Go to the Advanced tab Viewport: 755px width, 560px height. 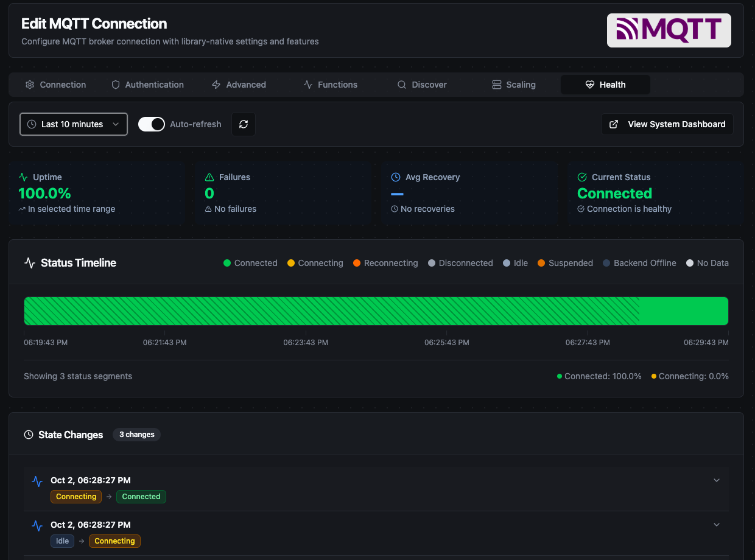pos(239,85)
